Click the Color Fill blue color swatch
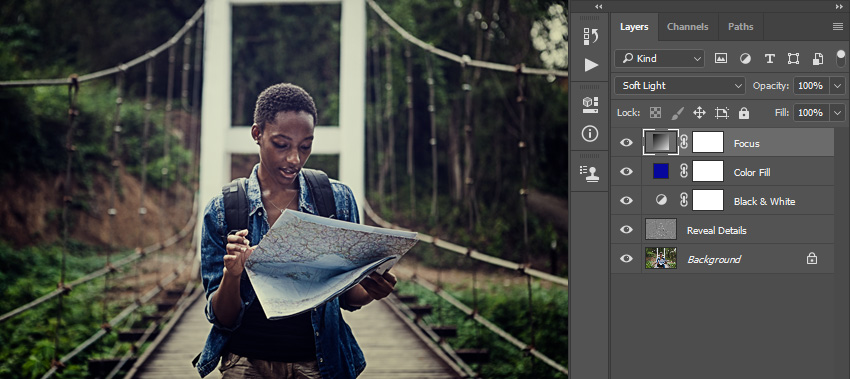Image resolution: width=850 pixels, height=379 pixels. (x=661, y=171)
